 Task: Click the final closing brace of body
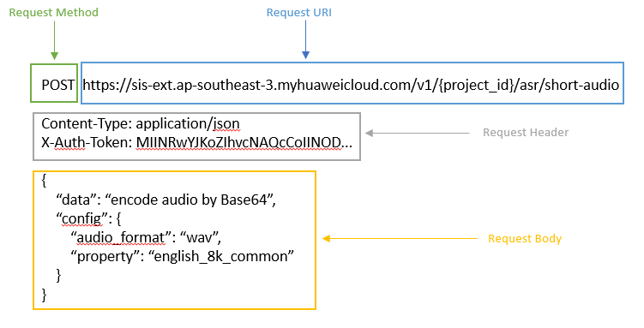[x=44, y=295]
